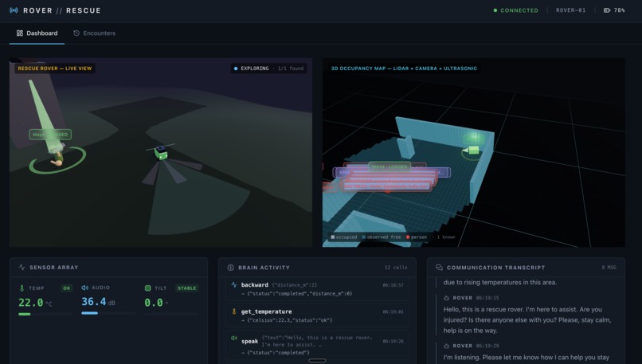Click the Sensor Array pulse icon

coord(22,268)
